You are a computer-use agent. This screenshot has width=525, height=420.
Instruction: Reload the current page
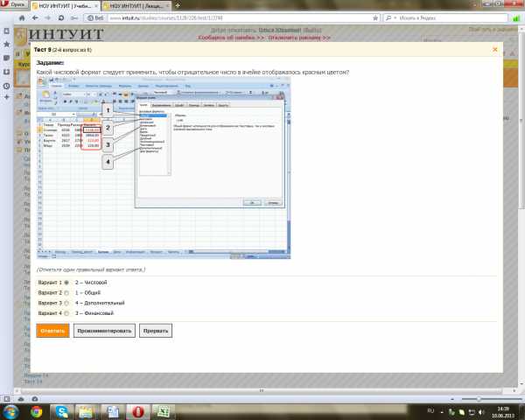[61, 17]
